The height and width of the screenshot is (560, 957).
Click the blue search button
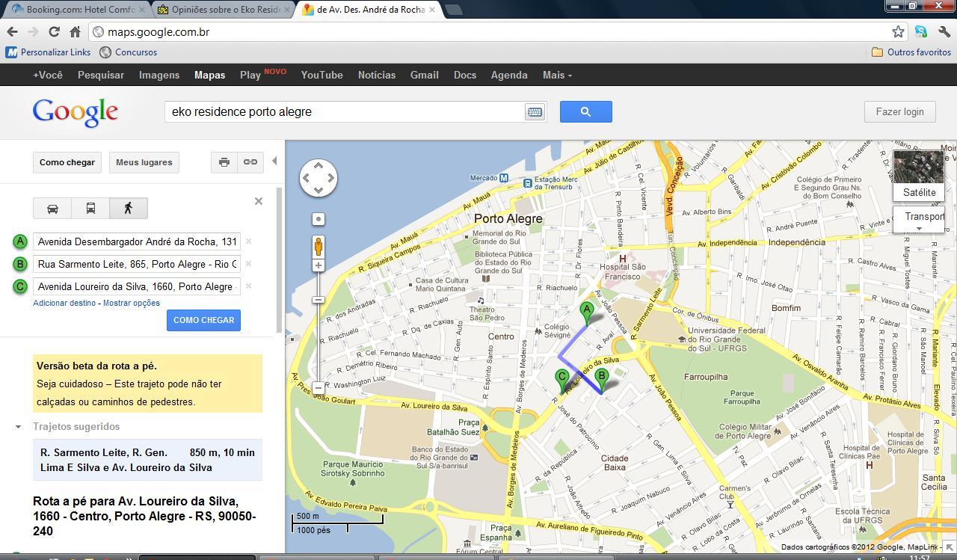click(585, 111)
